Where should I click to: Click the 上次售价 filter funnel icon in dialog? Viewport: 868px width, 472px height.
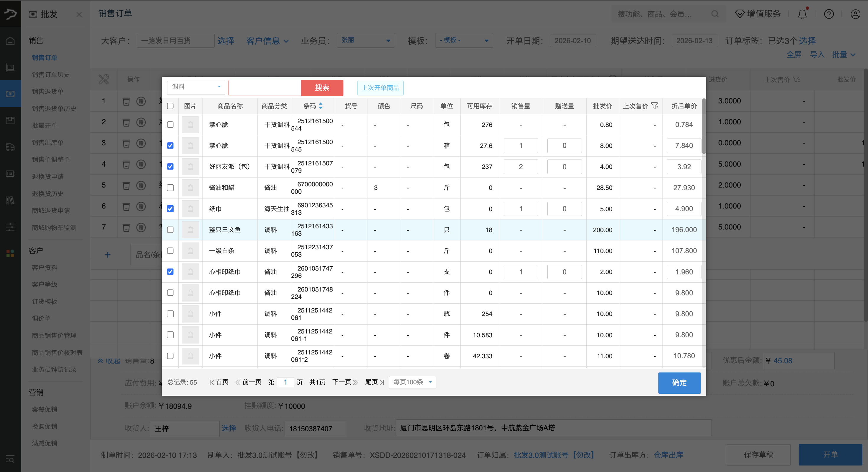tap(654, 106)
